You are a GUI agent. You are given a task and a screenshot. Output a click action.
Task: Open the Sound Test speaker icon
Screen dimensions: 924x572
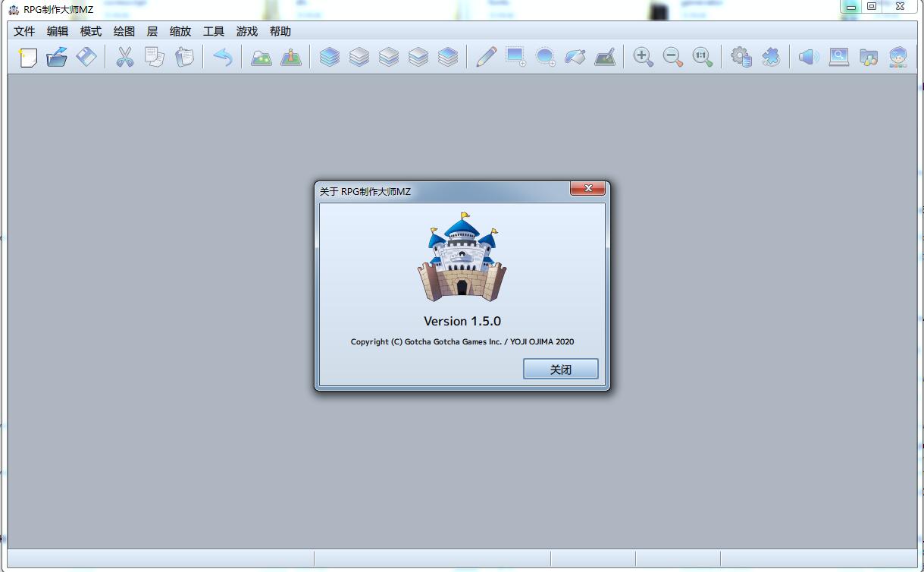point(810,57)
